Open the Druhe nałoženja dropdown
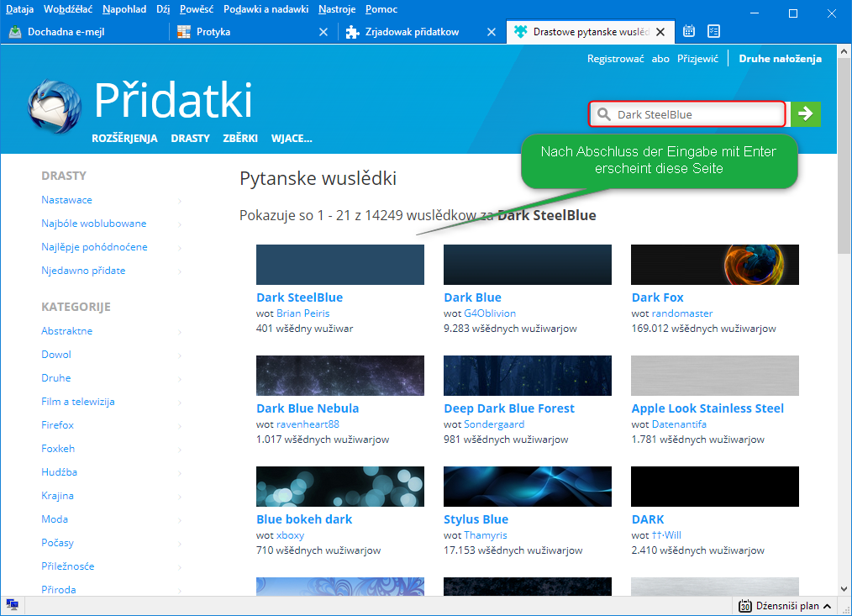Image resolution: width=852 pixels, height=616 pixels. click(780, 59)
